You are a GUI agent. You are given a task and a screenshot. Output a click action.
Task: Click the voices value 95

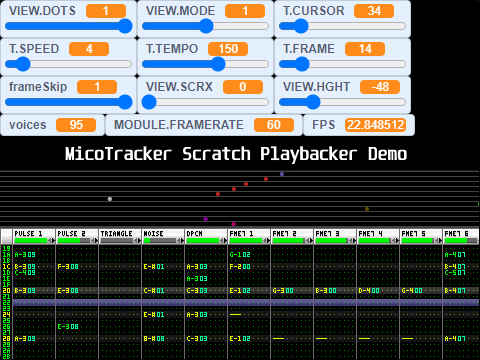pos(76,125)
